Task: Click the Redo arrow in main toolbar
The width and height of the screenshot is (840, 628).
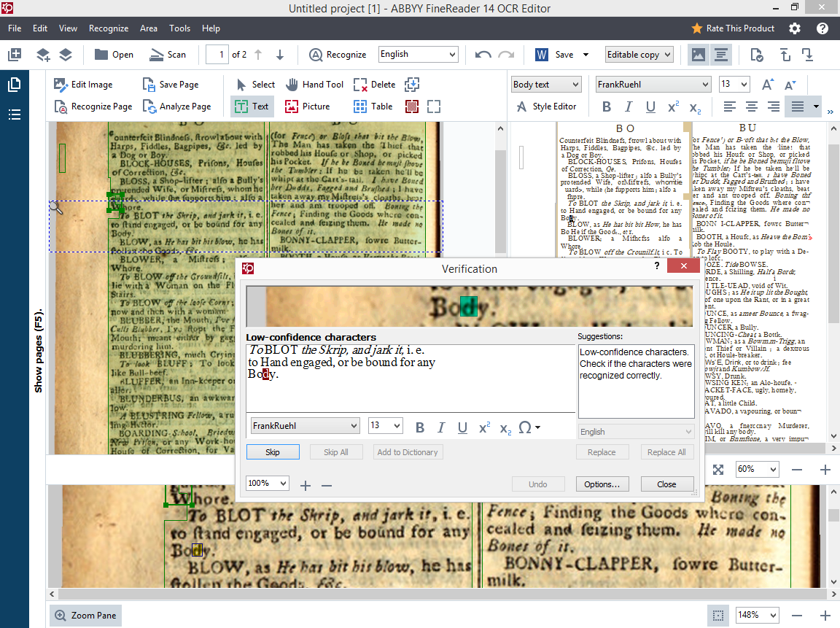Action: [506, 54]
